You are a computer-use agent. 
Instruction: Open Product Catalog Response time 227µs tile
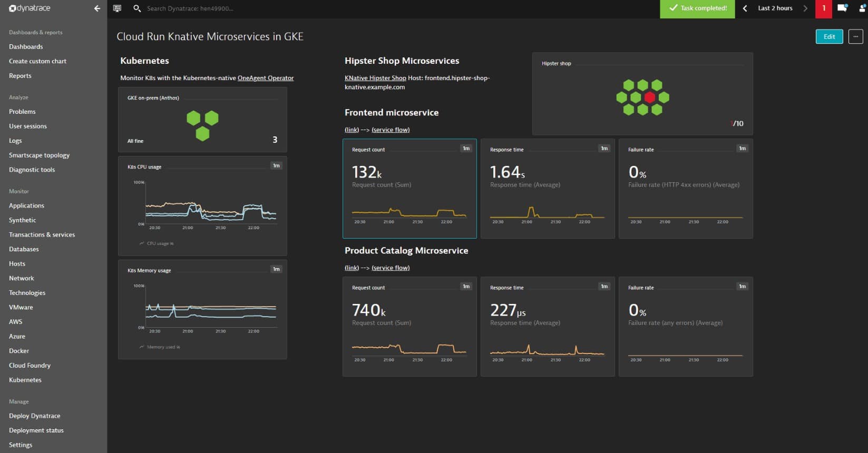(x=548, y=327)
